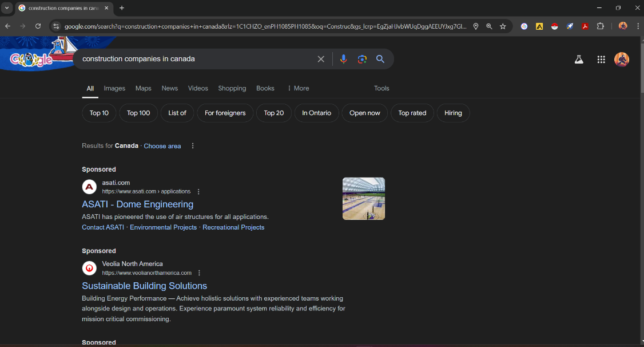The height and width of the screenshot is (347, 644).
Task: Open three-dot menu next to Choose area
Action: pos(193,146)
